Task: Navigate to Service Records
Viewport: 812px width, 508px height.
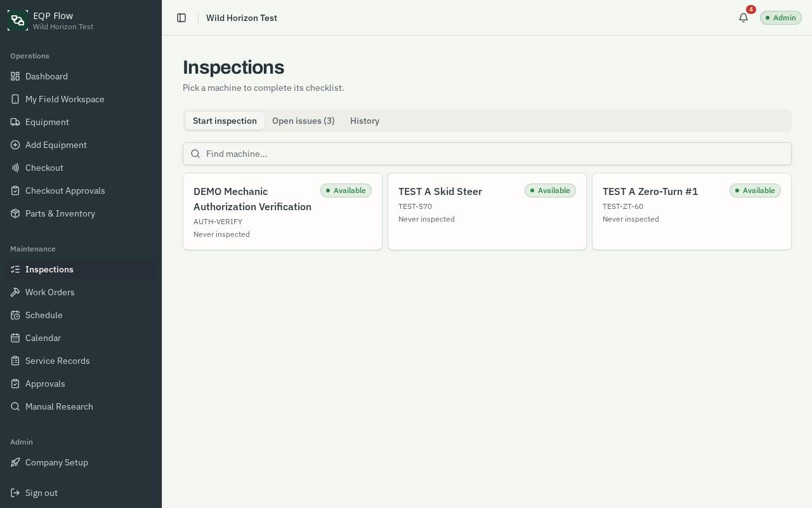Action: [x=81, y=361]
